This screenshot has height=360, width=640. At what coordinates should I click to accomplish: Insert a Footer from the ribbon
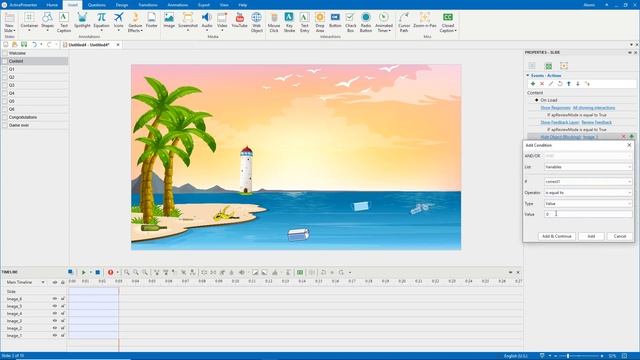tap(151, 20)
